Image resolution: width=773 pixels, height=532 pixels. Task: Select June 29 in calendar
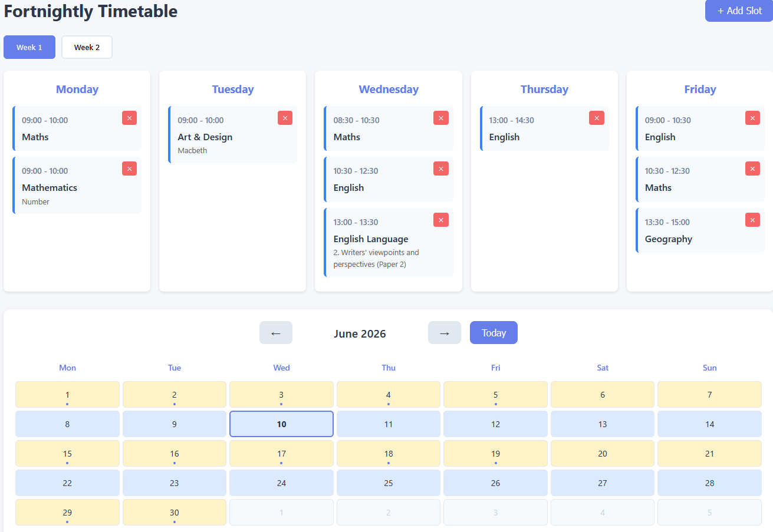67,513
